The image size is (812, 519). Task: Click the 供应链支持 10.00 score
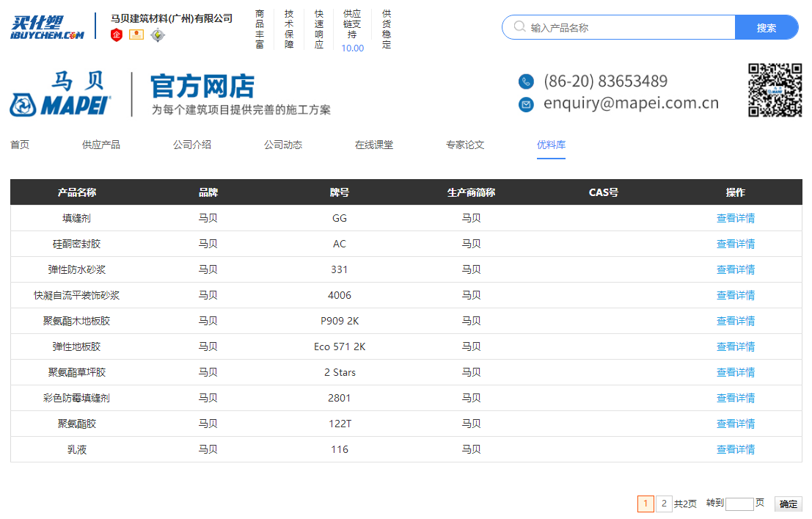pos(352,31)
